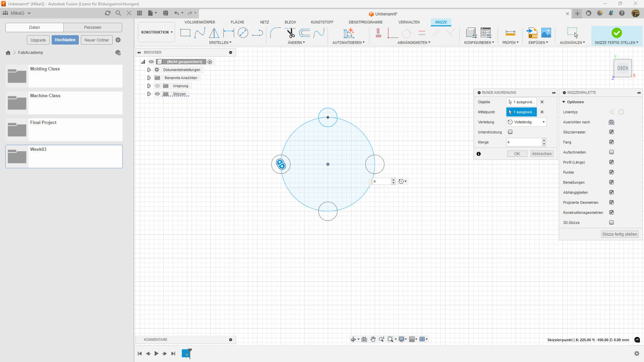Switch to the VOLUMENKÖRPER tab
This screenshot has width=644, height=362.
point(200,22)
